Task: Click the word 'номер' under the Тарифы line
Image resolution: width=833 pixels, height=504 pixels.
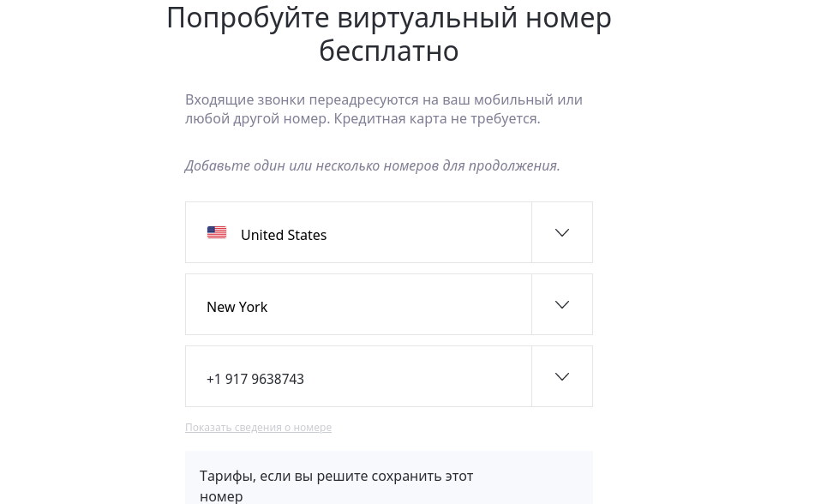Action: (221, 495)
